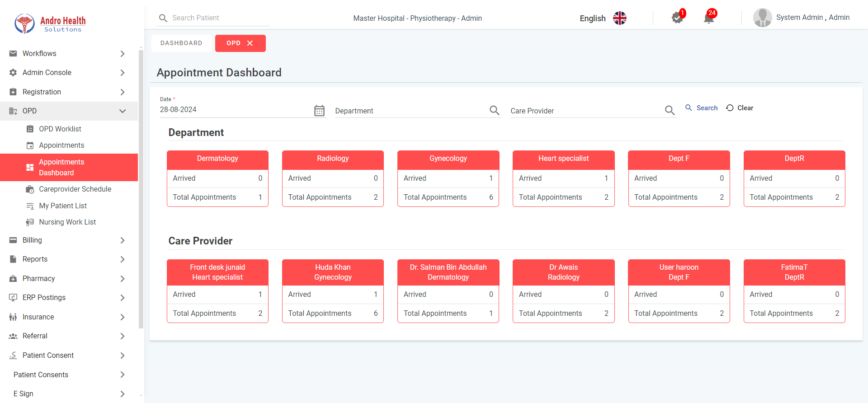Select the Gynecology department card
Viewport: 868px width, 403px height.
[x=448, y=178]
